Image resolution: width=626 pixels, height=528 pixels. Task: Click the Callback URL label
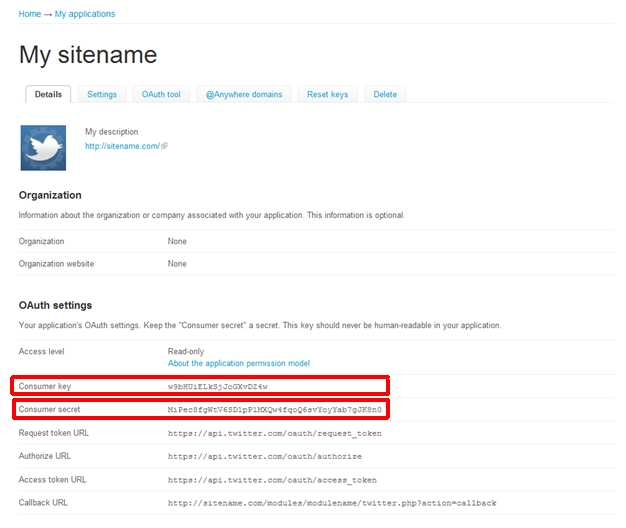(x=43, y=502)
